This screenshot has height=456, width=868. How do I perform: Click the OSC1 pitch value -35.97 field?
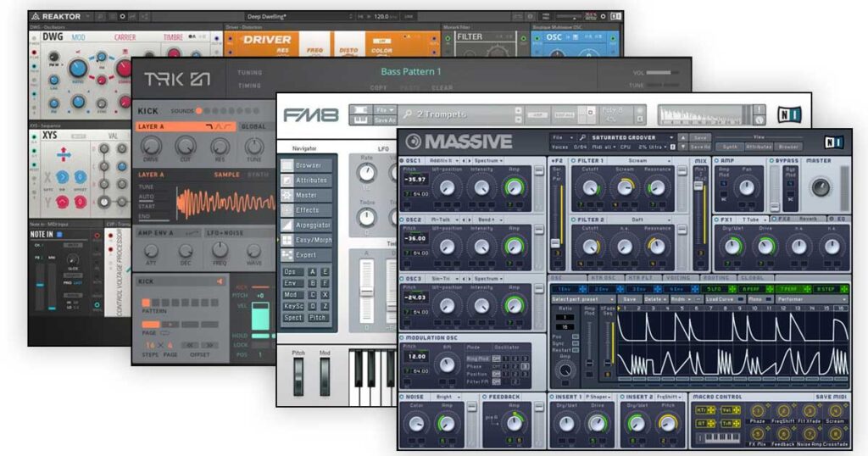click(415, 180)
